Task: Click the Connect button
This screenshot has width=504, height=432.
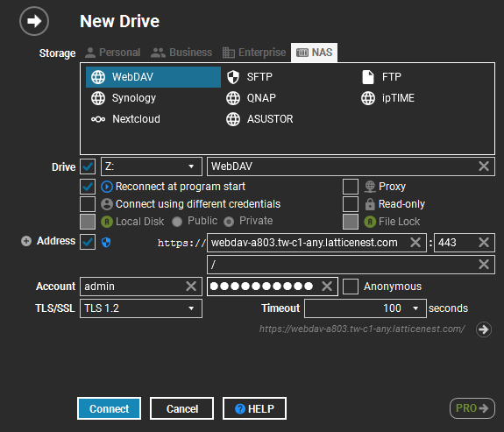Action: pos(109,408)
